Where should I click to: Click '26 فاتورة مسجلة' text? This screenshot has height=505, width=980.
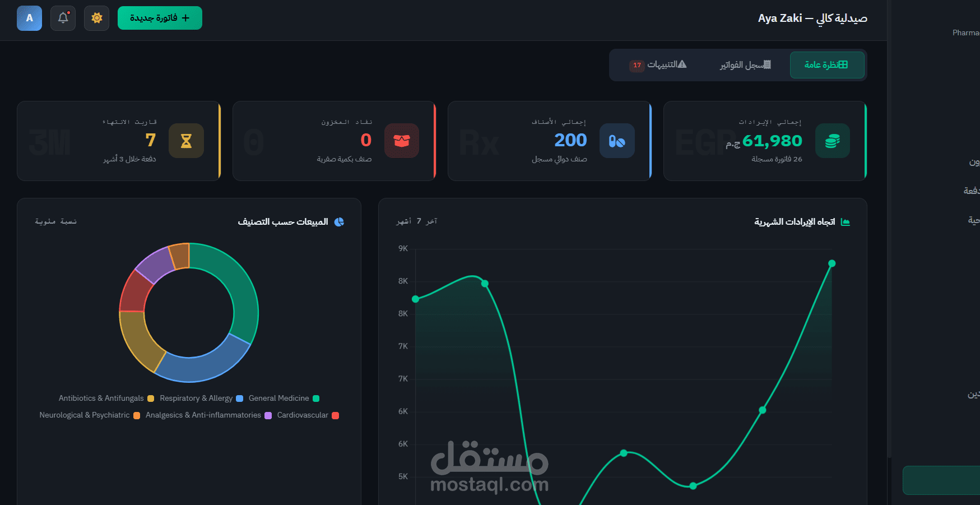(x=777, y=159)
